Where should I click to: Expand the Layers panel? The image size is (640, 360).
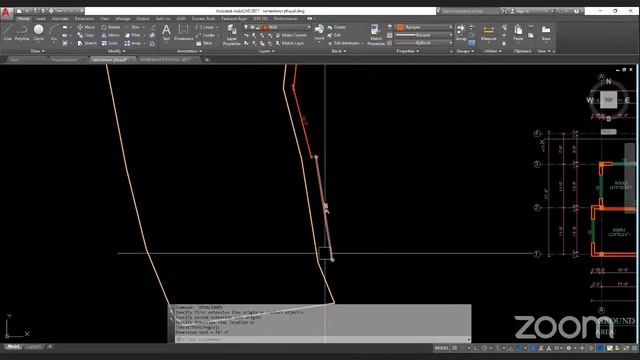[x=267, y=51]
